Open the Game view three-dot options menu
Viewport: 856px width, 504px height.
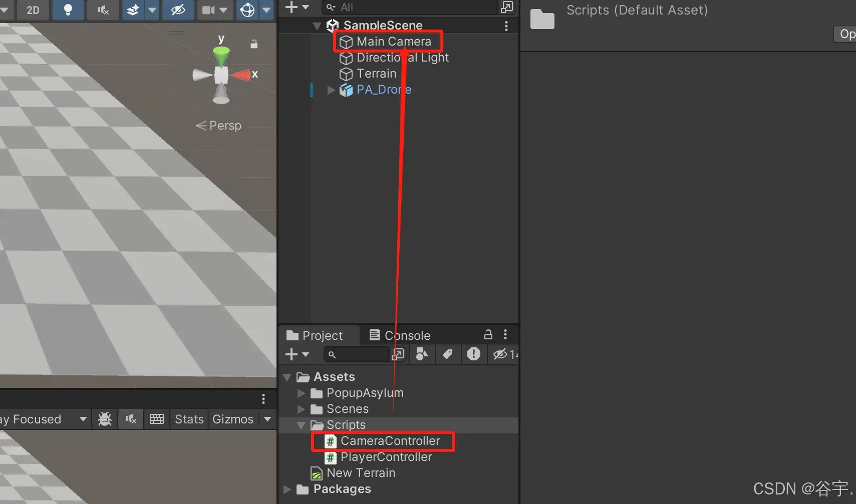(263, 399)
